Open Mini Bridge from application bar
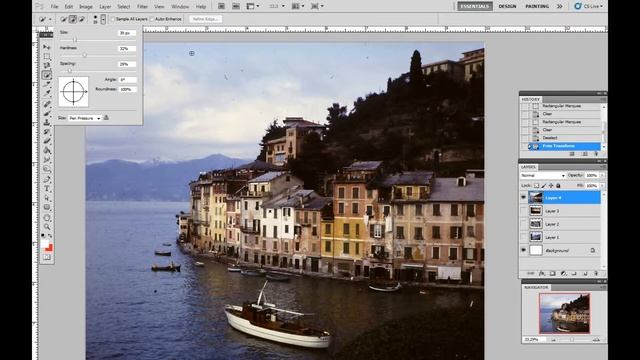 point(236,7)
